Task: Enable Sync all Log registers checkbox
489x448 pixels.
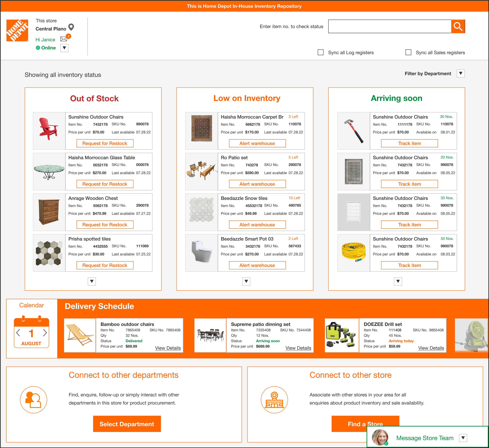Action: point(320,52)
